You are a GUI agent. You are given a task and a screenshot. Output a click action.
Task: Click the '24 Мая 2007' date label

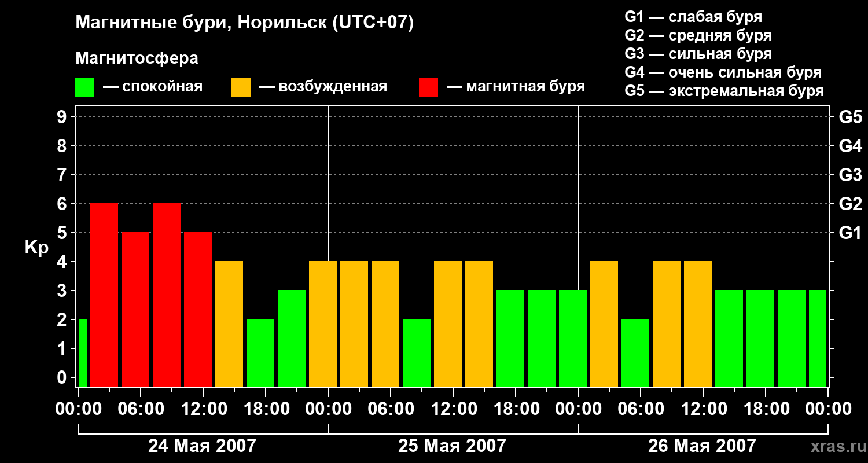[x=202, y=446]
